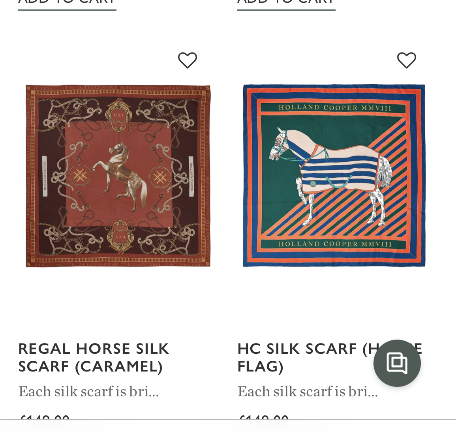Image resolution: width=456 pixels, height=431 pixels.
Task: Click the bottom gold crest on caramel scarf
Action: pyautogui.click(x=120, y=236)
